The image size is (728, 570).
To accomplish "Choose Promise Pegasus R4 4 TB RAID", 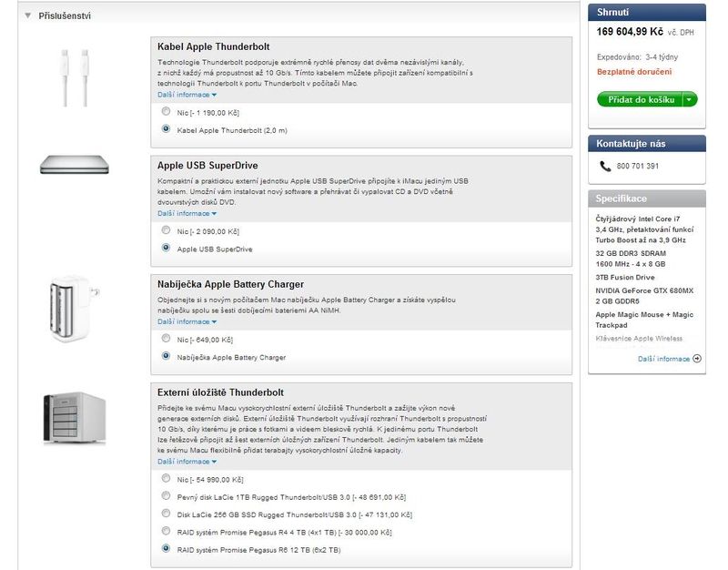I will coord(166,532).
